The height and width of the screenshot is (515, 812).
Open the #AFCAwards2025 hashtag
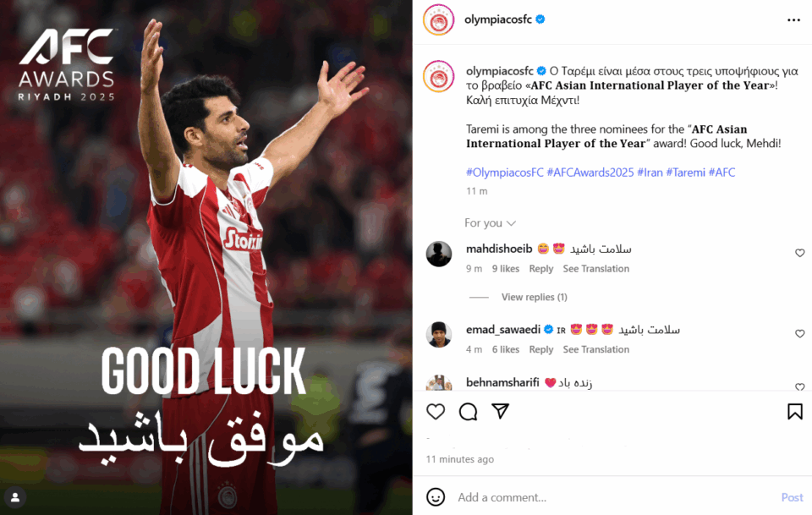pyautogui.click(x=590, y=173)
